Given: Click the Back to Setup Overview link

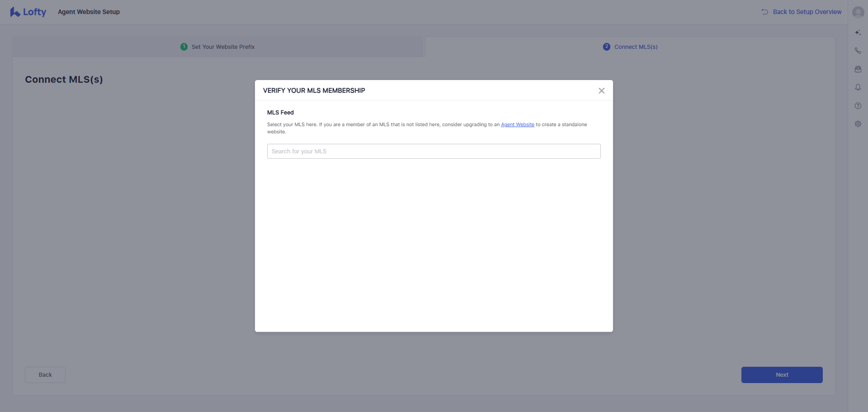Looking at the screenshot, I should pyautogui.click(x=807, y=12).
